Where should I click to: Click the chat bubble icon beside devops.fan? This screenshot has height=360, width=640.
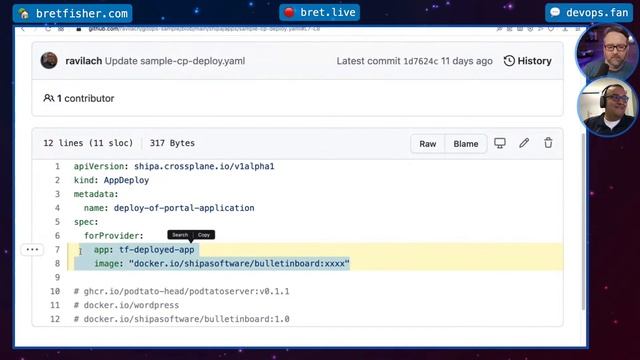555,12
